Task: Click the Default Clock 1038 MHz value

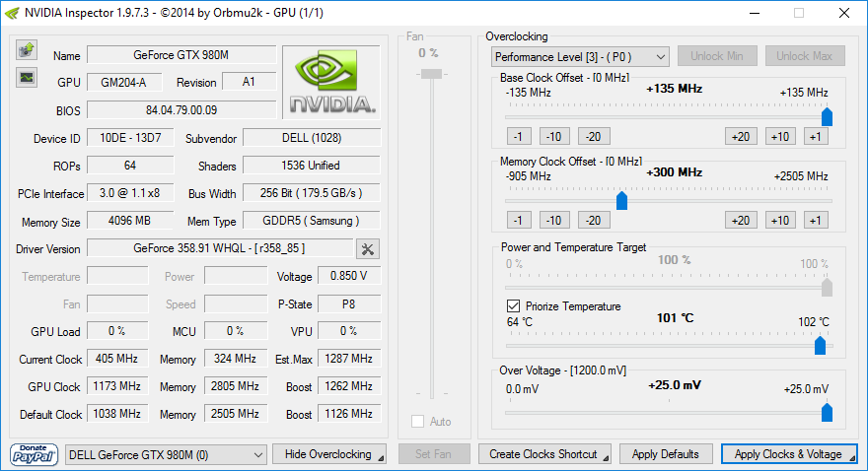Action: tap(117, 414)
